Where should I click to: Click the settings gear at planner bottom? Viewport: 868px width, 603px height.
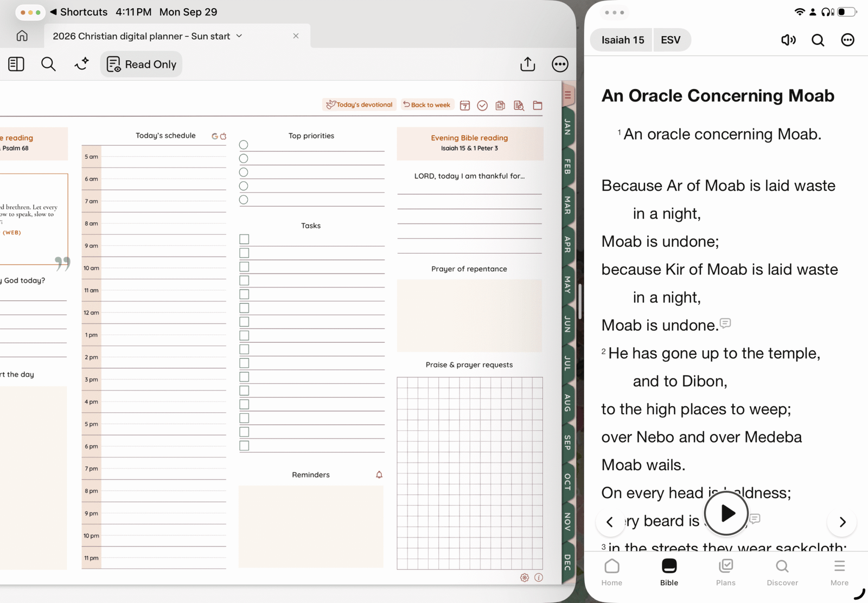point(524,578)
